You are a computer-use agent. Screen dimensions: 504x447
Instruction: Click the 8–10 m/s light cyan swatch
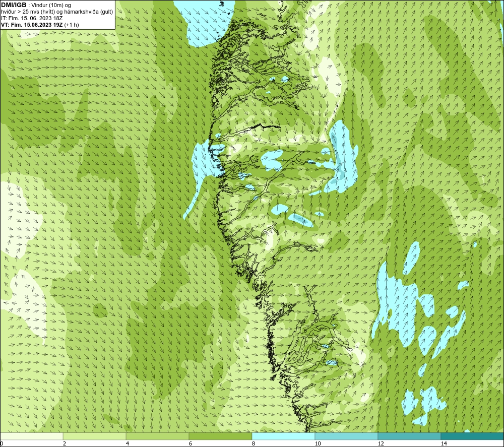pos(283,436)
